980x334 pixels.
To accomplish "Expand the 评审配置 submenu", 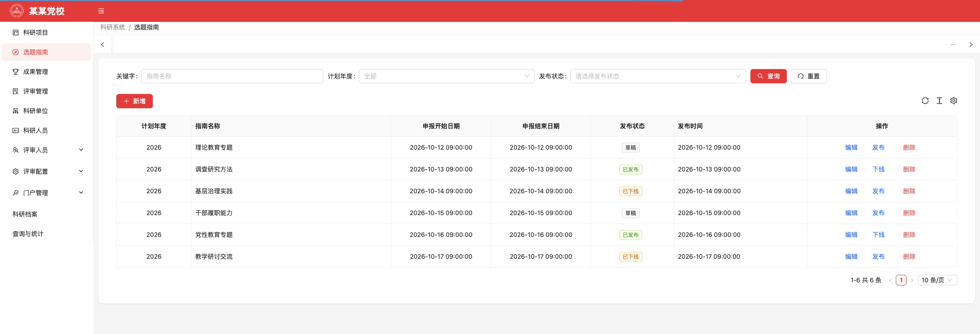I will tap(81, 171).
